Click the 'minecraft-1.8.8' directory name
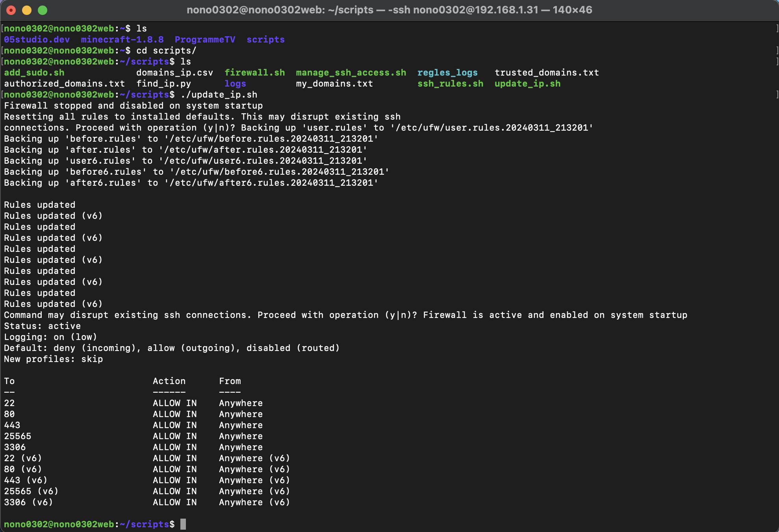 [x=122, y=39]
